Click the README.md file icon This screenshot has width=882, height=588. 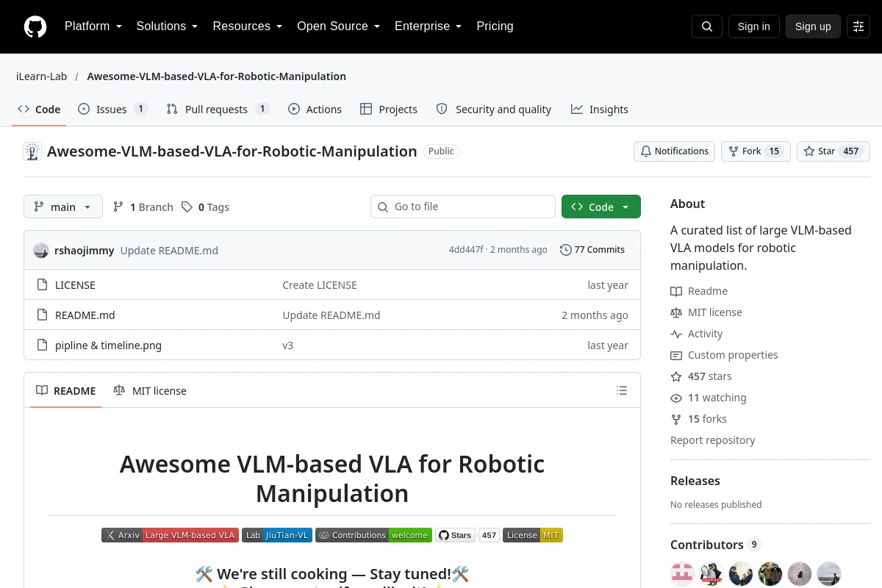pos(43,315)
